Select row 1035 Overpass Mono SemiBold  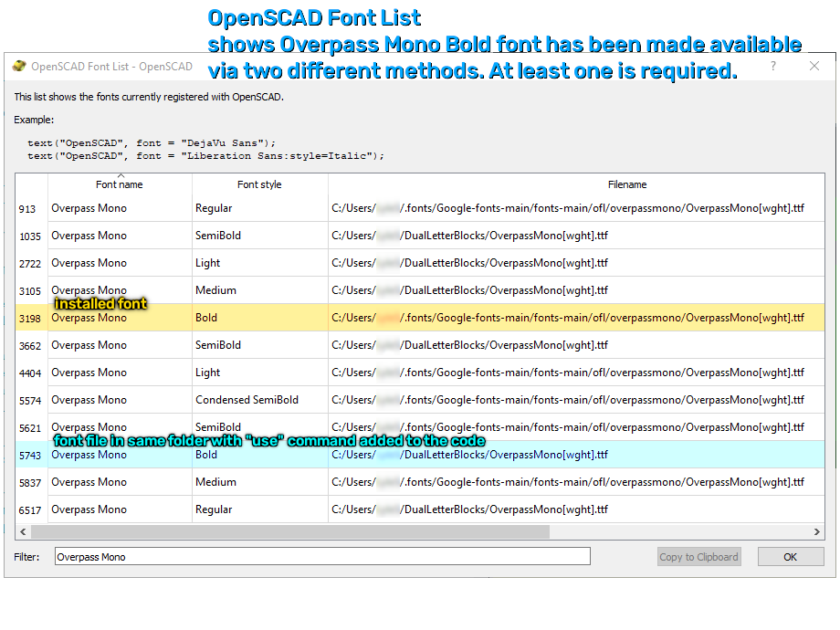tap(89, 236)
